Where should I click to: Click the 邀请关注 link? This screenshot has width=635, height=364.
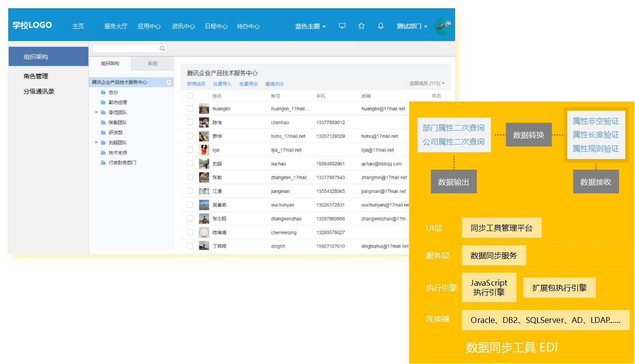[x=275, y=84]
